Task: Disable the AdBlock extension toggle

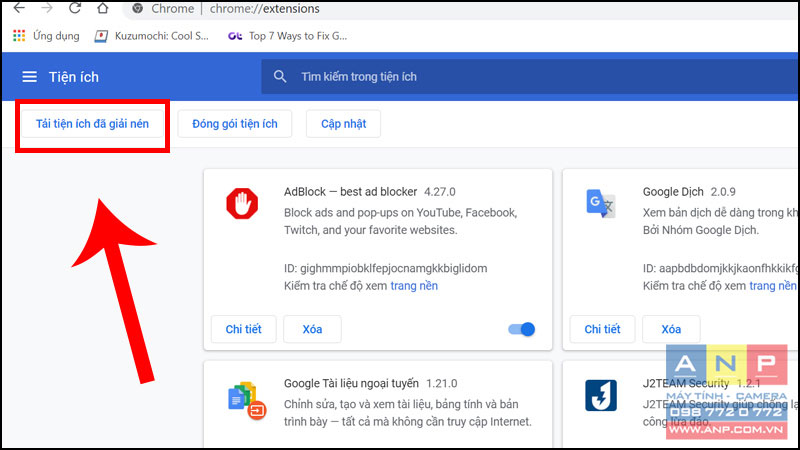Action: (521, 329)
